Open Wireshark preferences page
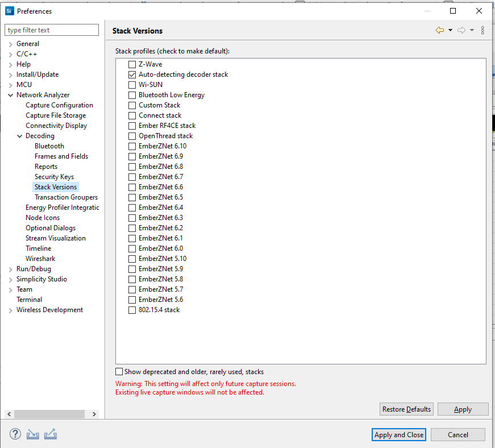Image resolution: width=495 pixels, height=448 pixels. click(40, 259)
